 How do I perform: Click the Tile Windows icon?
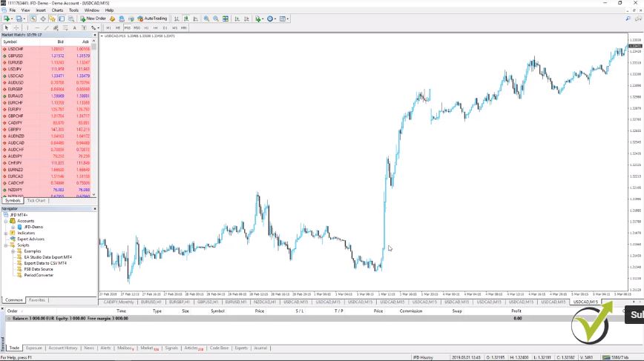226,19
